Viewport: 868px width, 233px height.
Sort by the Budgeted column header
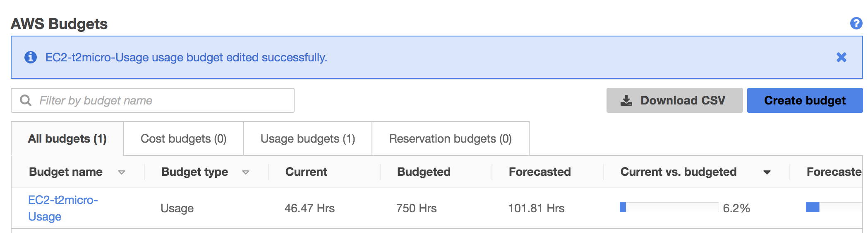pos(424,172)
